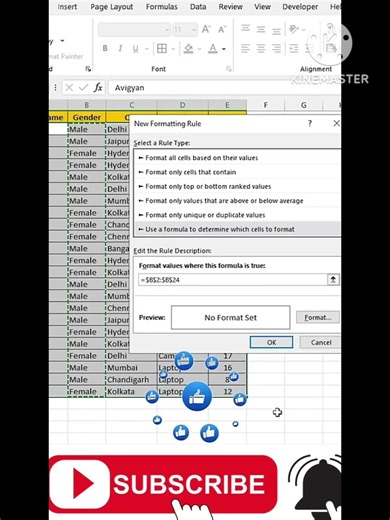Click the Kolkata cell in the last row
Screen dimensions: 390x520
pos(131,392)
